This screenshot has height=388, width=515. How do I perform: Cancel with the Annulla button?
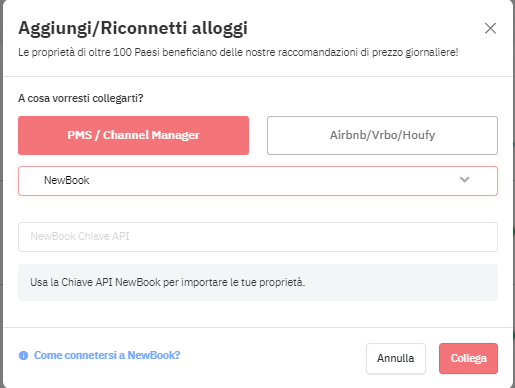396,358
